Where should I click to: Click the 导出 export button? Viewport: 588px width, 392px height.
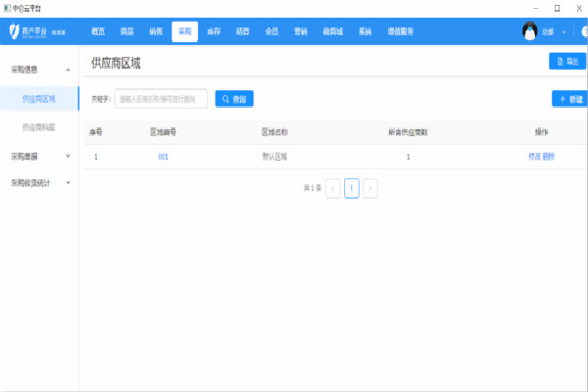pyautogui.click(x=566, y=62)
